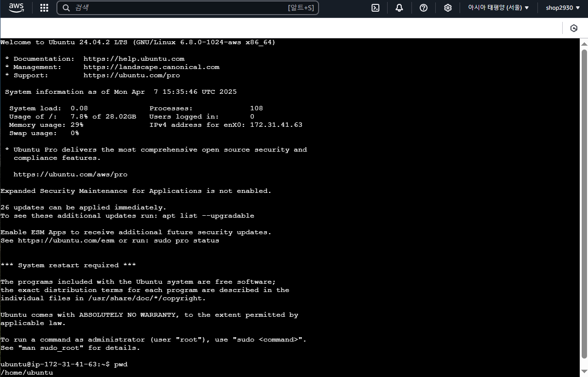Click the terminal vertical scrollbar thumb
The image size is (588, 377).
[584, 203]
